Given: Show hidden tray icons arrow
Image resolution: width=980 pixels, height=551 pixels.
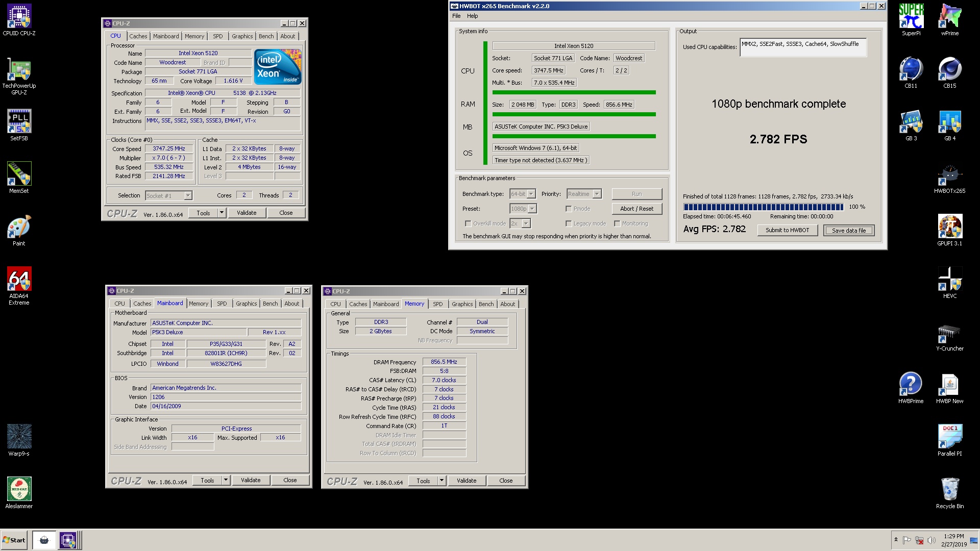Looking at the screenshot, I should coord(896,540).
